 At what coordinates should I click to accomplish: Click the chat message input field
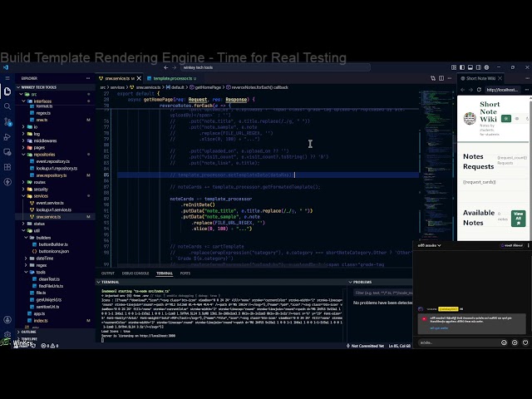(x=458, y=342)
